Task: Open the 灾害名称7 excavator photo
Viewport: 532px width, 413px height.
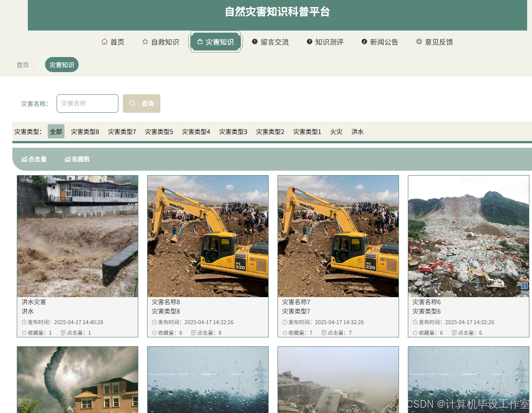Action: click(338, 236)
